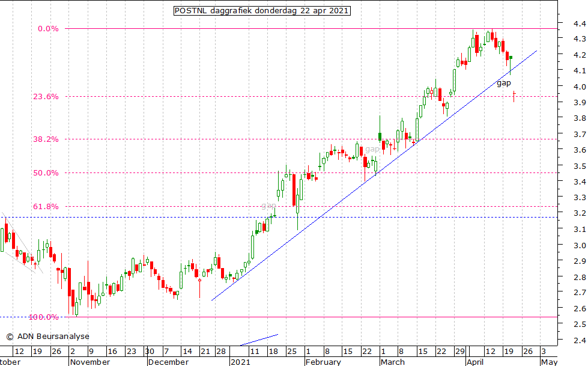Click the 3.7 price axis value
Viewport: 588px width, 366px height.
580,135
